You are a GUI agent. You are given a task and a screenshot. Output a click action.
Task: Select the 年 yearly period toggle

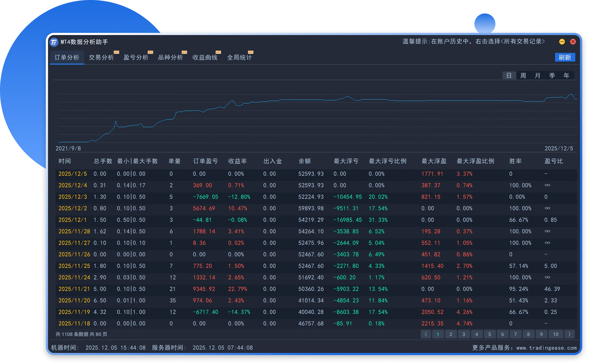coord(566,75)
